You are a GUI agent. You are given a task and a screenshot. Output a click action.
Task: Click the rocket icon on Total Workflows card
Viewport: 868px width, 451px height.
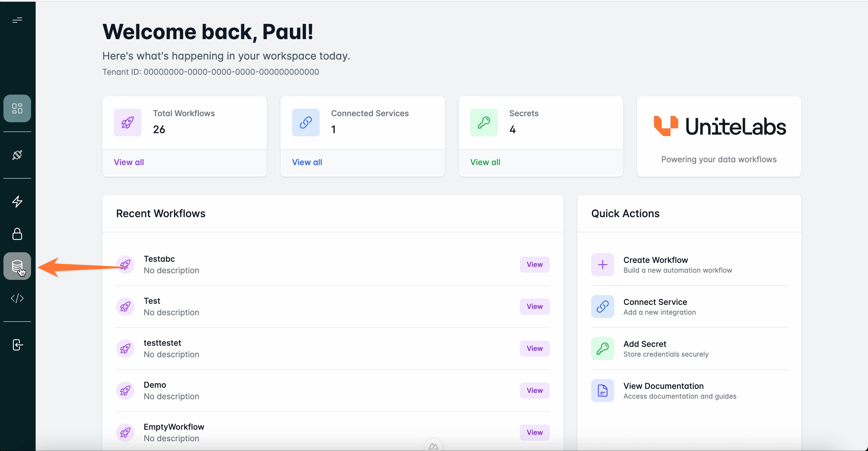(127, 123)
